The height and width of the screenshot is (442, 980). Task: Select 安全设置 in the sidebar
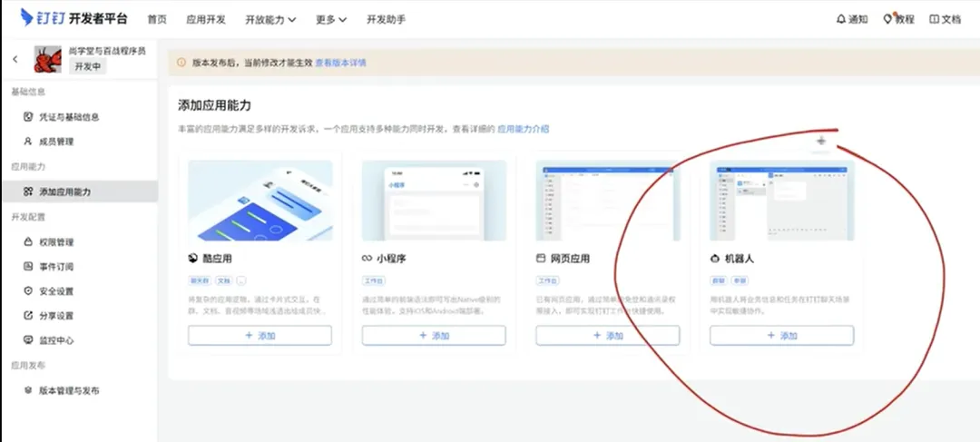(79, 290)
